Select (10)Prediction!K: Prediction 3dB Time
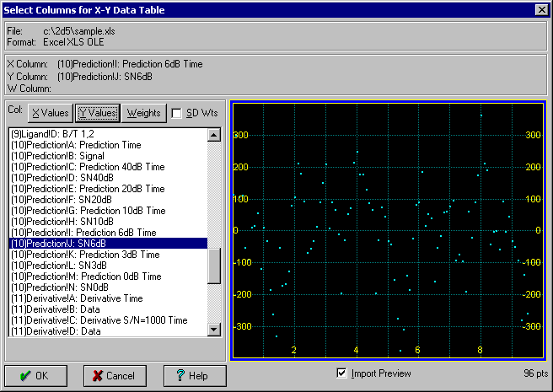Screen dimensions: 553x392 tap(108, 255)
